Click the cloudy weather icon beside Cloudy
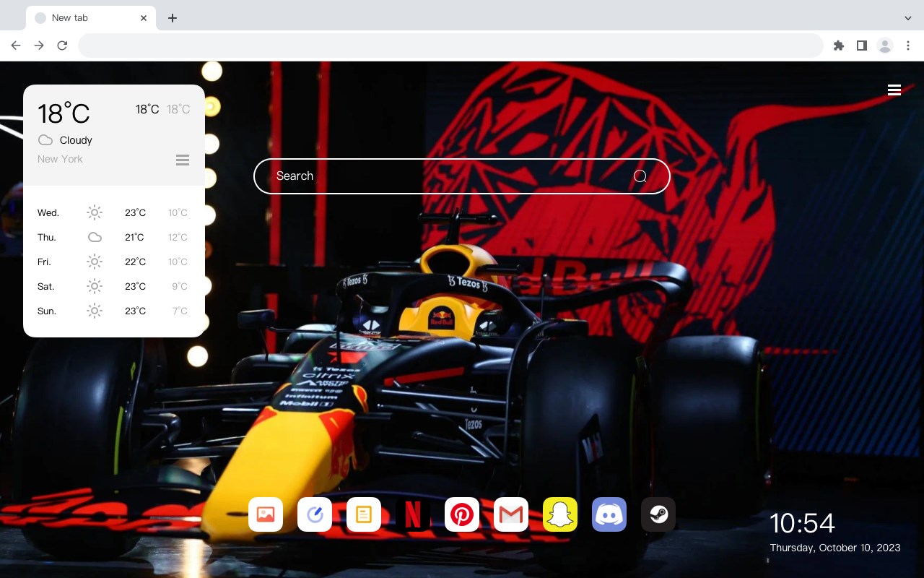The image size is (924, 578). click(45, 140)
